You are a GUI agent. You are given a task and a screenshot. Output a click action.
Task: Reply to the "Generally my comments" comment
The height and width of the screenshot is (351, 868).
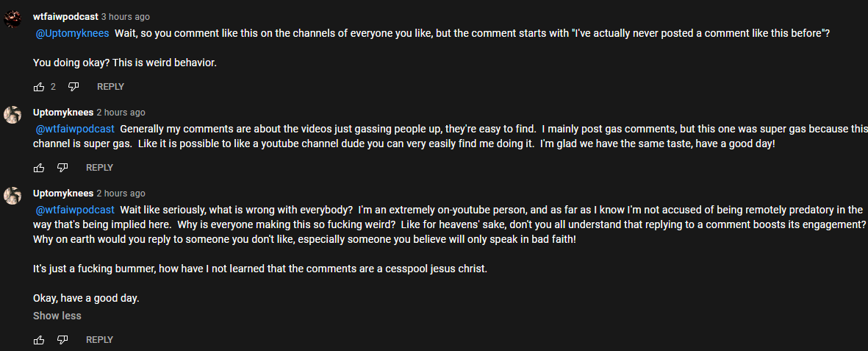tap(100, 168)
